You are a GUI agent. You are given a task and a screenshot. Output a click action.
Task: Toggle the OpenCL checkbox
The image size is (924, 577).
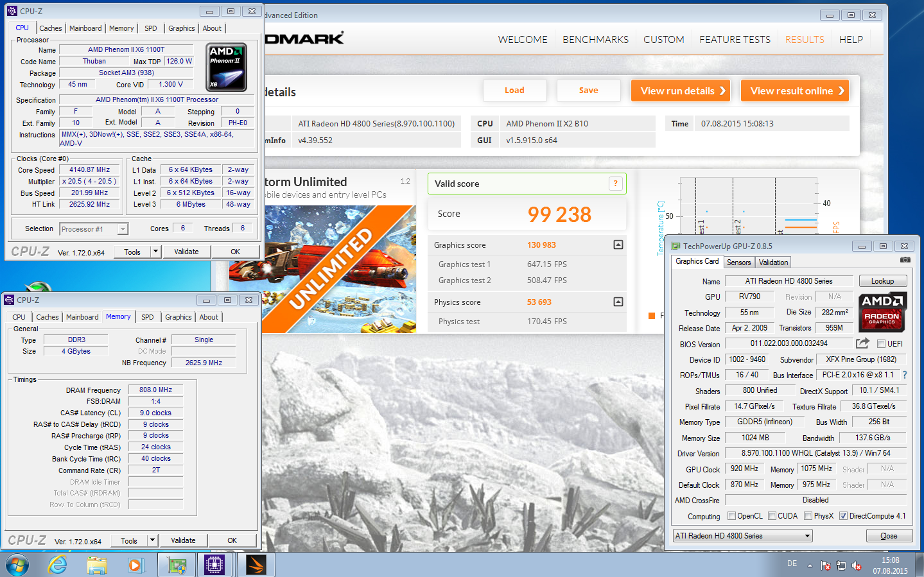(x=731, y=516)
